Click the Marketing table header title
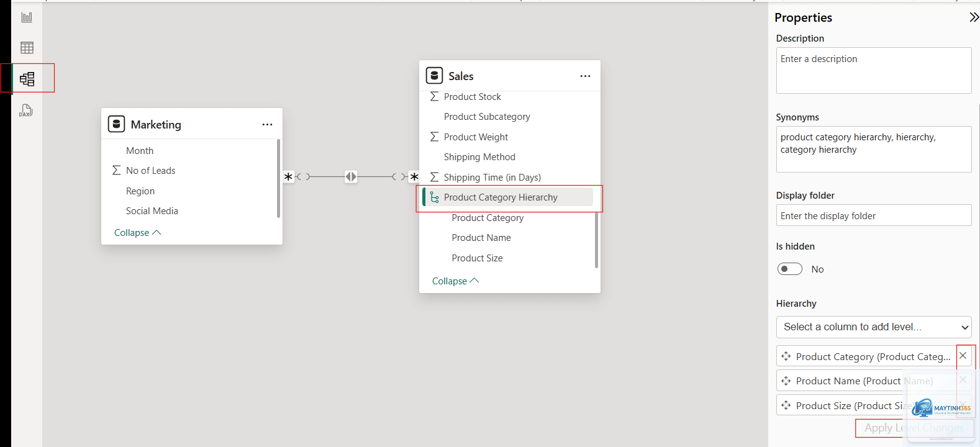This screenshot has height=447, width=980. [156, 124]
